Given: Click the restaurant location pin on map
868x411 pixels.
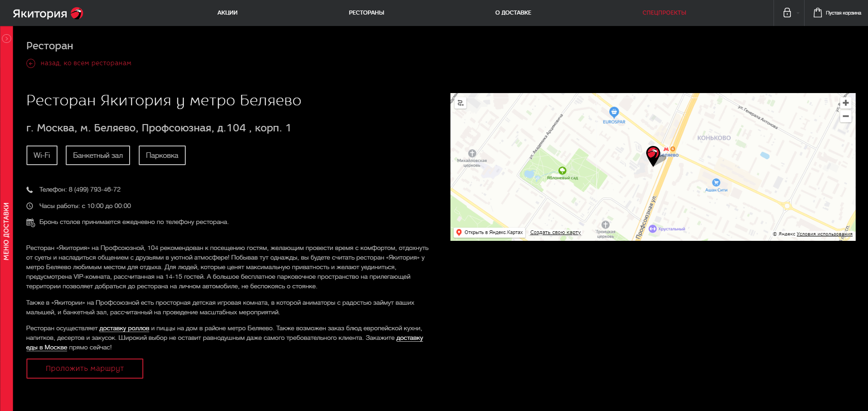Looking at the screenshot, I should point(653,155).
